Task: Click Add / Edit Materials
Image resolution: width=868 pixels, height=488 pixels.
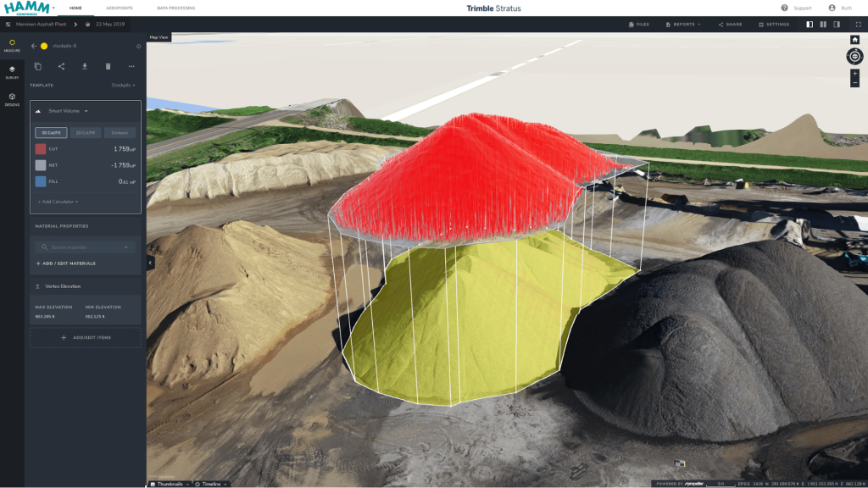Action: point(66,263)
